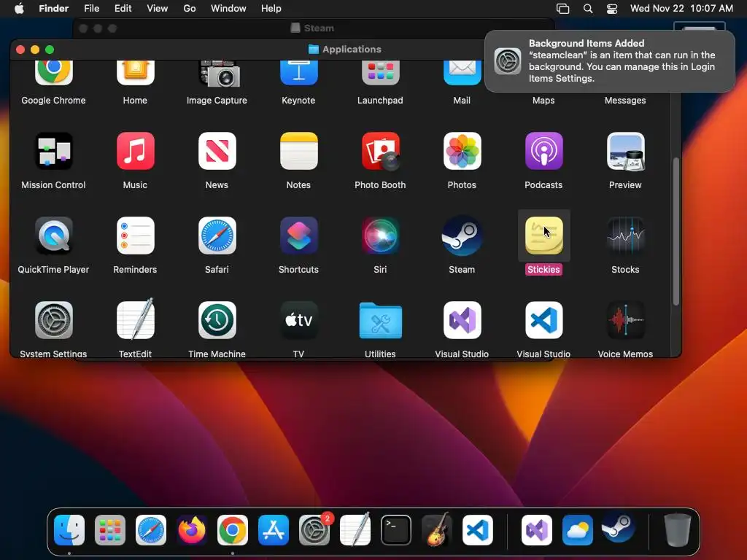The width and height of the screenshot is (747, 560).
Task: Open the Window menu
Action: (228, 9)
